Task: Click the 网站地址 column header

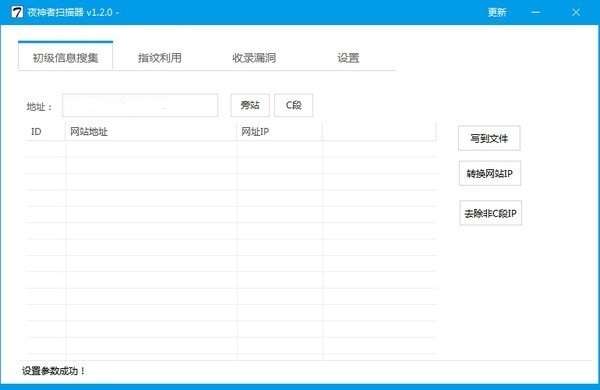Action: 151,132
